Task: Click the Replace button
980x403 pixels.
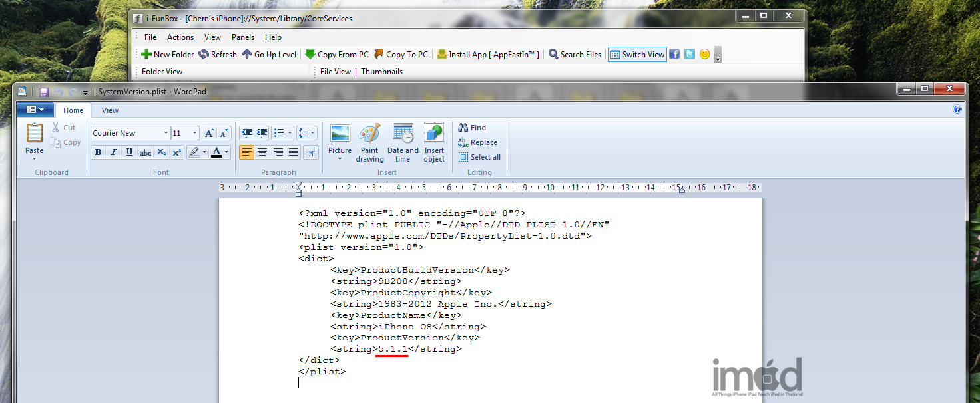Action: click(478, 142)
